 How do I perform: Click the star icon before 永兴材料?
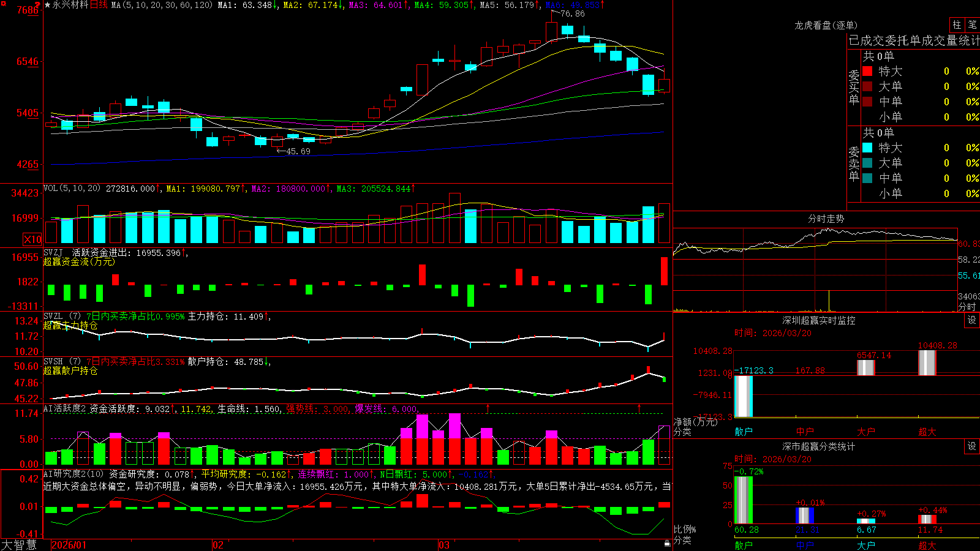point(48,5)
